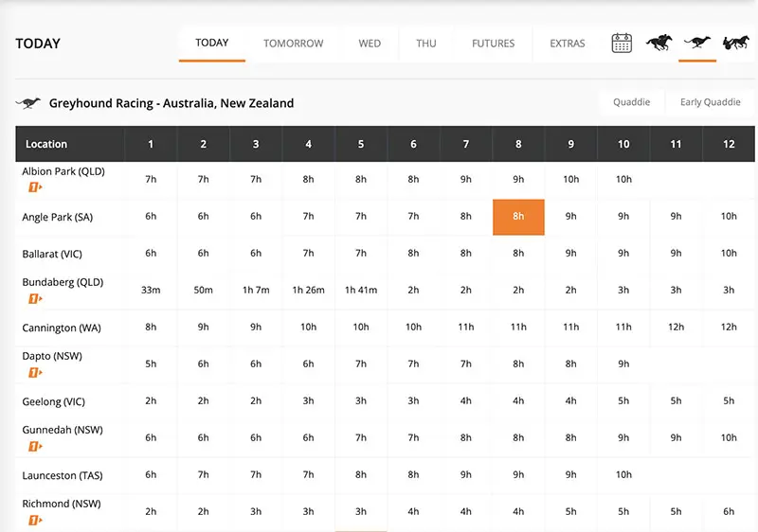Viewport: 758px width, 532px height.
Task: Select Cannington race 7 cell
Action: 465,328
